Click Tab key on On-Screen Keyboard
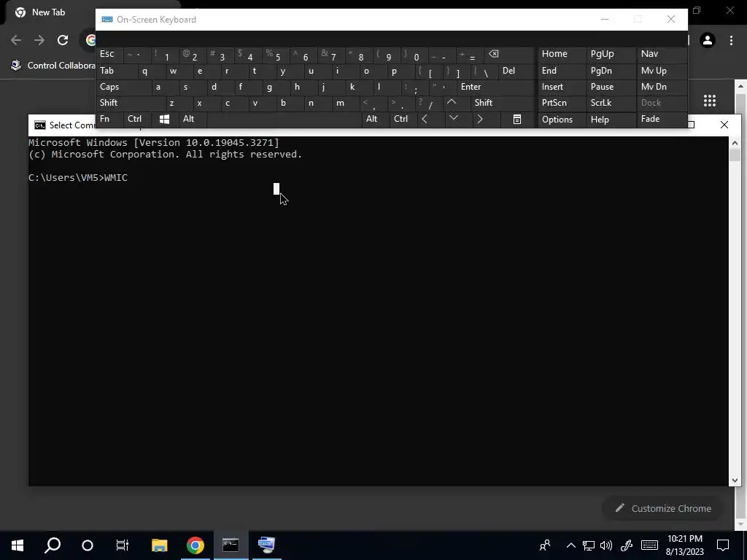Screen dimensions: 747x560 [x=117, y=71]
